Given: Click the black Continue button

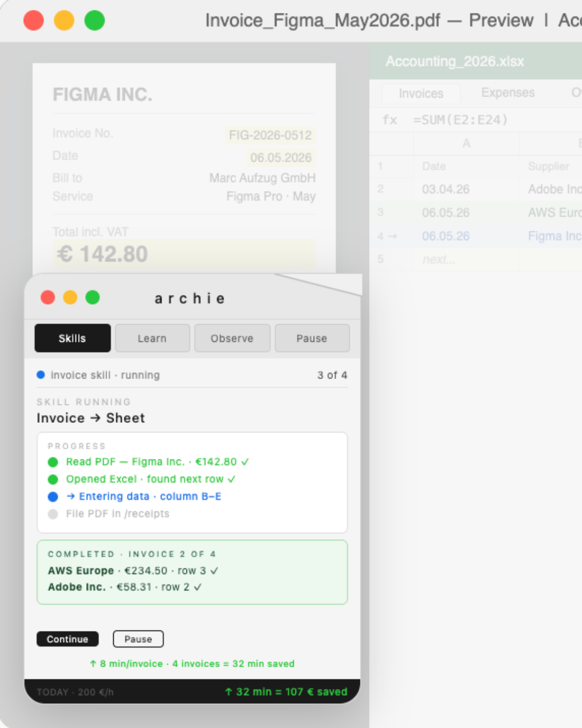Looking at the screenshot, I should click(67, 639).
